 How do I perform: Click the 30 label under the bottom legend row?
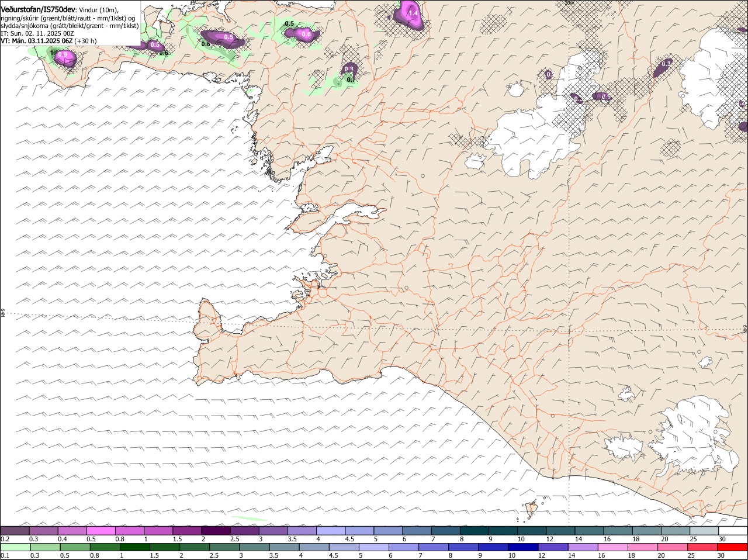[721, 555]
